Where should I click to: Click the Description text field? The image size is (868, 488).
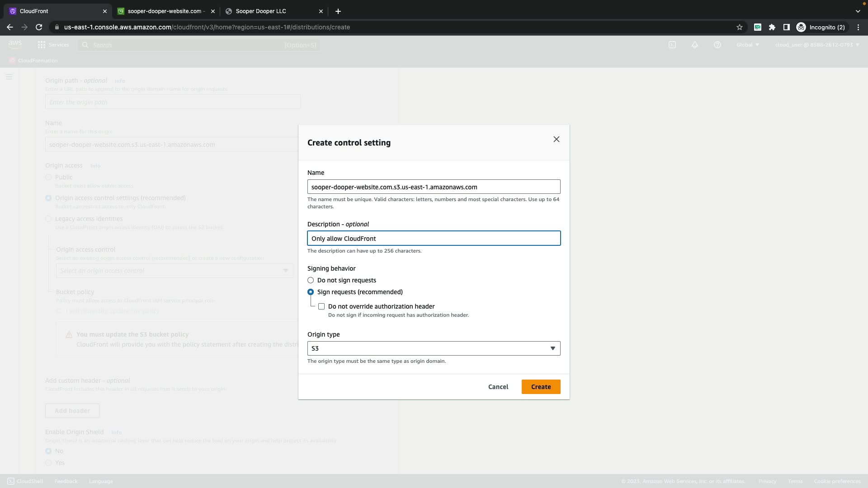pyautogui.click(x=434, y=239)
